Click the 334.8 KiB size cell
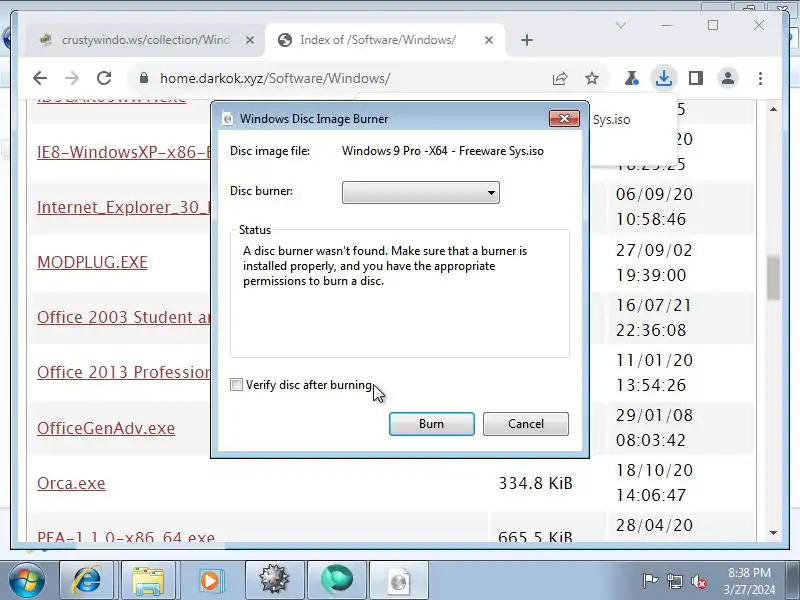800x600 pixels. 535,483
